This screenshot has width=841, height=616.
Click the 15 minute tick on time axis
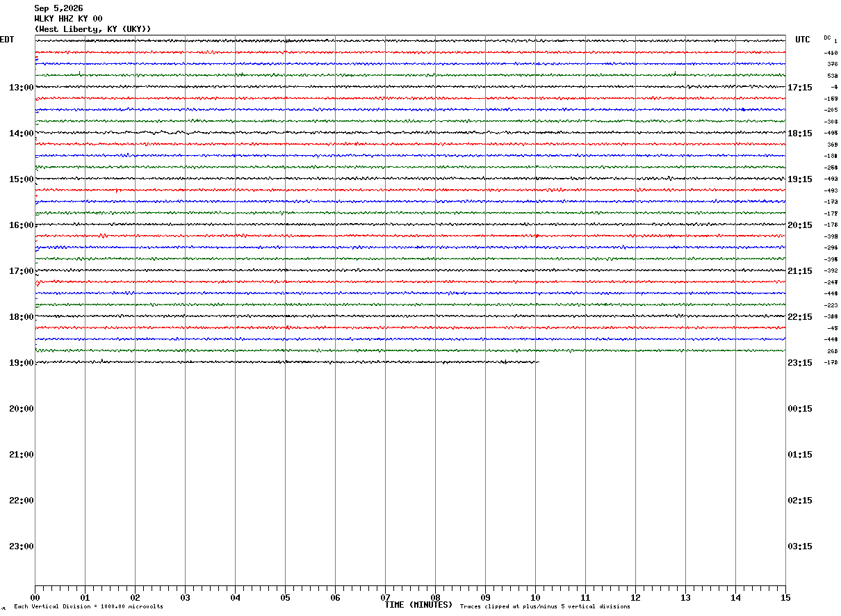(785, 598)
